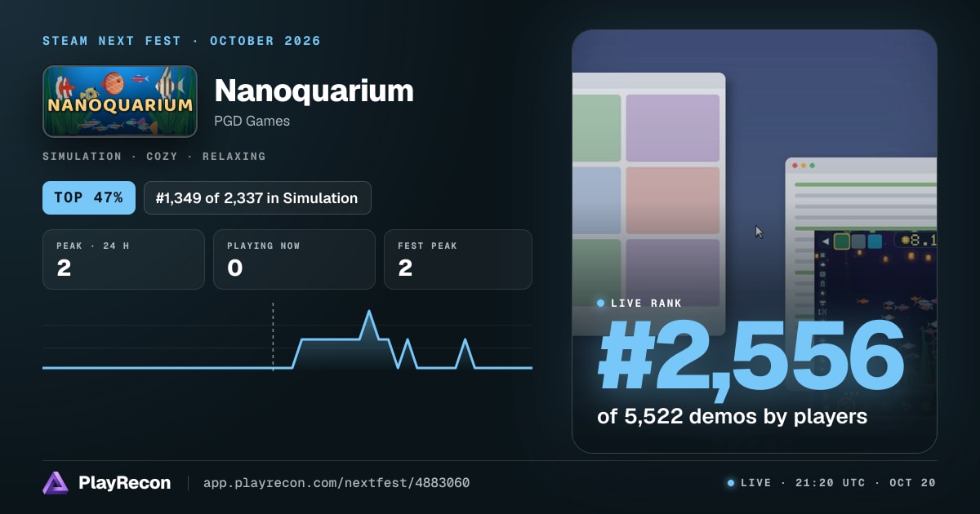The height and width of the screenshot is (514, 980).
Task: Click the coin counter showing 8.1
Action: click(916, 240)
